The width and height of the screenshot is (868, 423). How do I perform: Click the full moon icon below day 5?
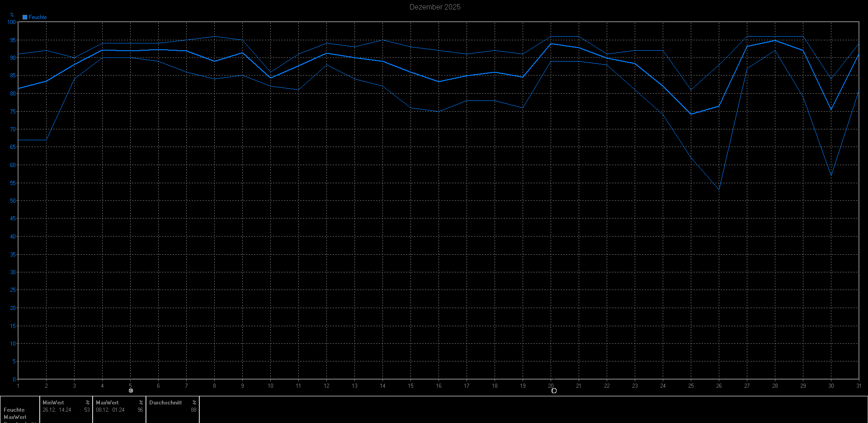131,390
